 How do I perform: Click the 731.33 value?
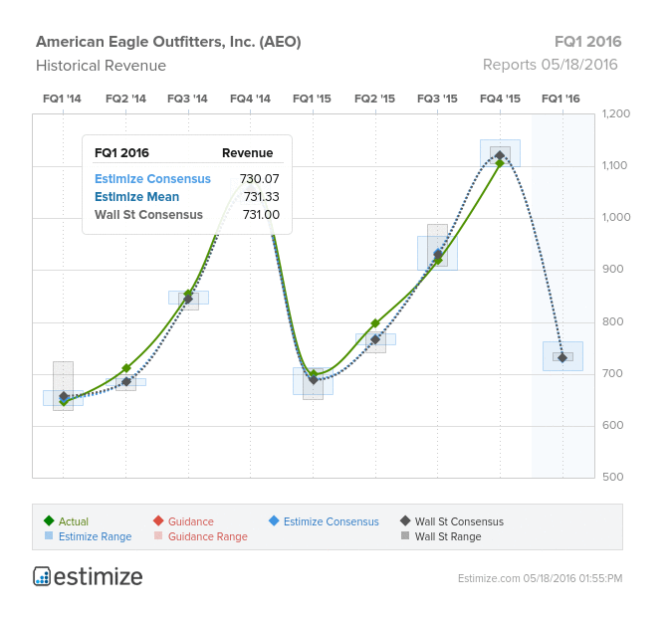(x=262, y=197)
